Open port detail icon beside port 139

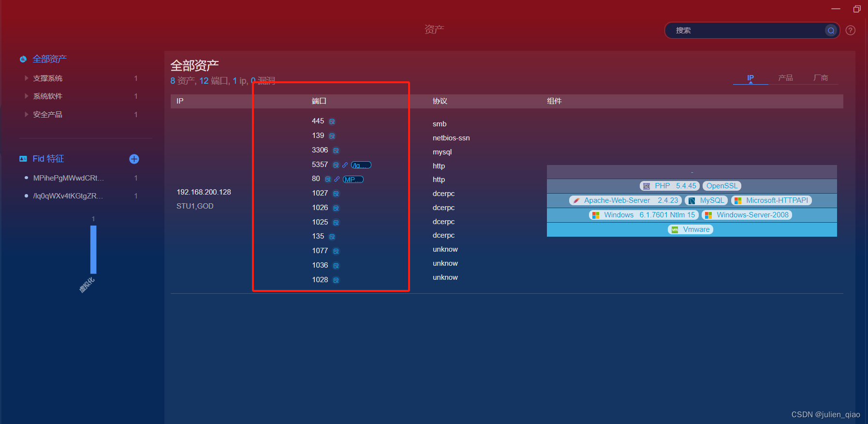click(x=332, y=136)
